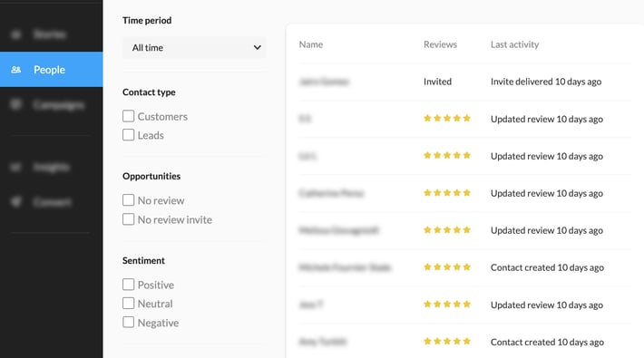Screen dimensions: 644x358
Task: Toggle the No review invite checkbox
Action: tap(128, 219)
